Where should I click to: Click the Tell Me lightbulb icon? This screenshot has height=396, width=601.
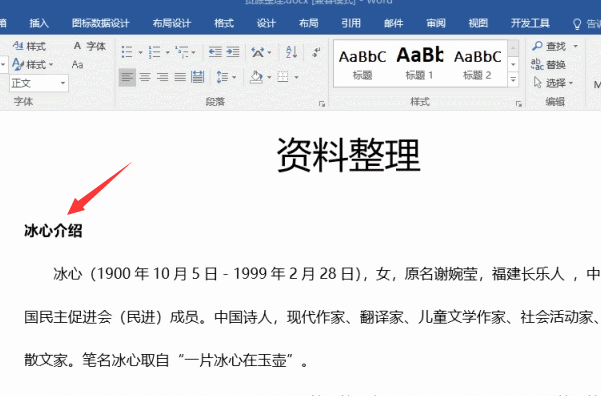577,24
